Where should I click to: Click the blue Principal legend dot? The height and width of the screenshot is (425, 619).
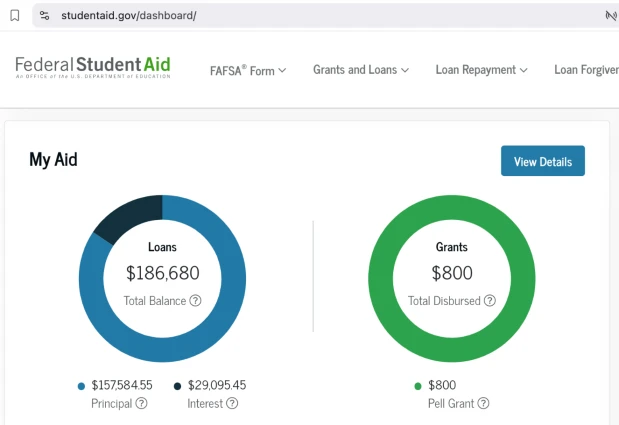coord(81,386)
